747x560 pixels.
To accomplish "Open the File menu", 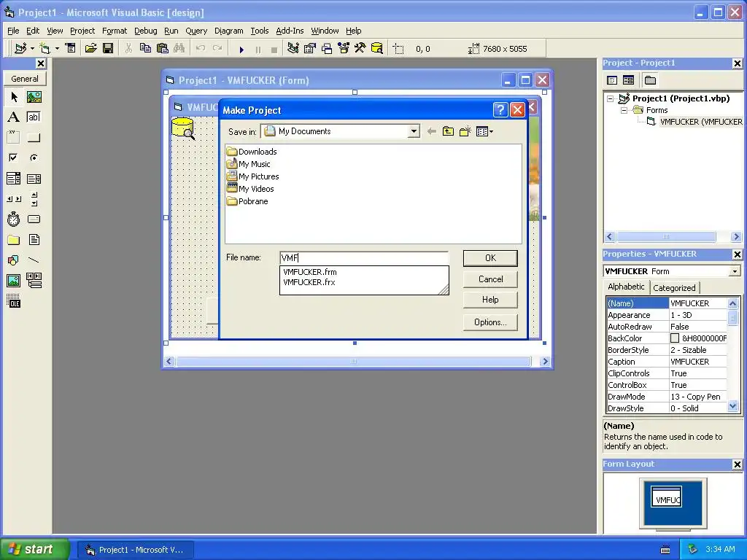I will click(13, 31).
